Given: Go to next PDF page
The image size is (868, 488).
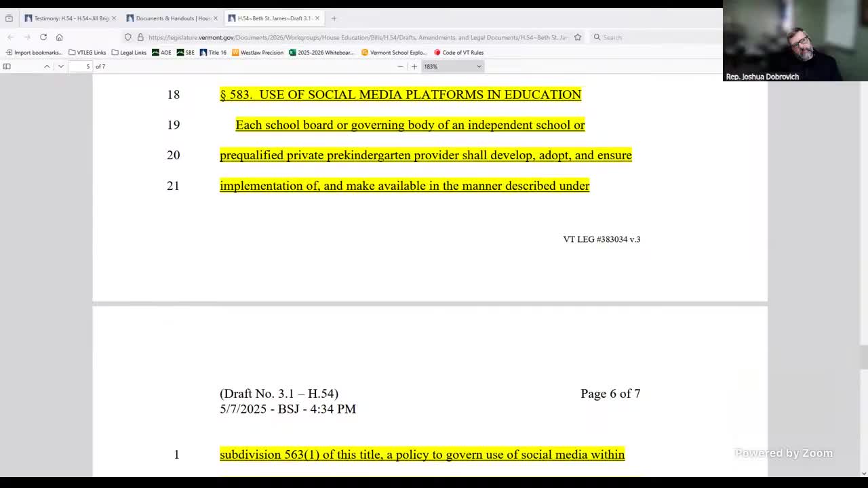Looking at the screenshot, I should tap(61, 66).
